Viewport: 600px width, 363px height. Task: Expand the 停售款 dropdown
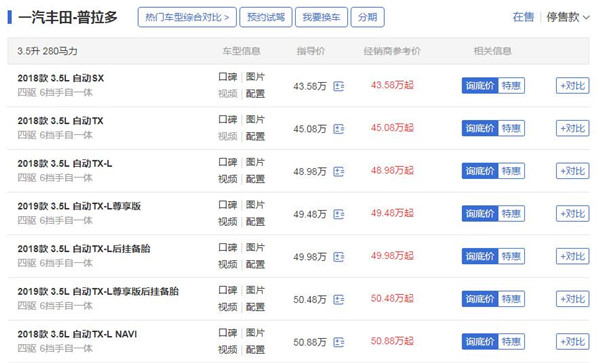coord(568,17)
